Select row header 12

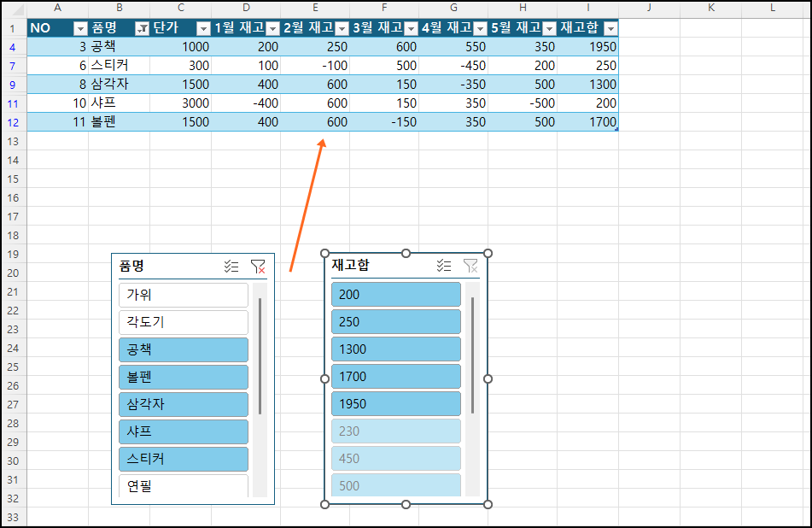(13, 123)
